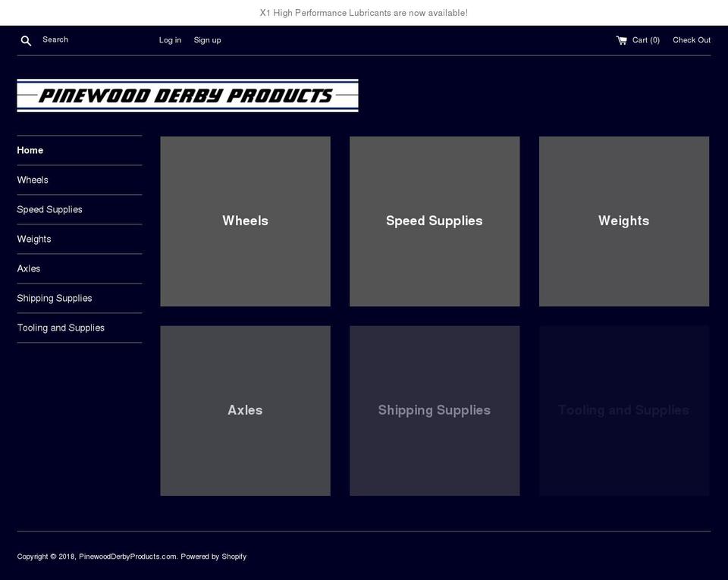
Task: Select Weights in sidebar menu
Action: (x=34, y=239)
